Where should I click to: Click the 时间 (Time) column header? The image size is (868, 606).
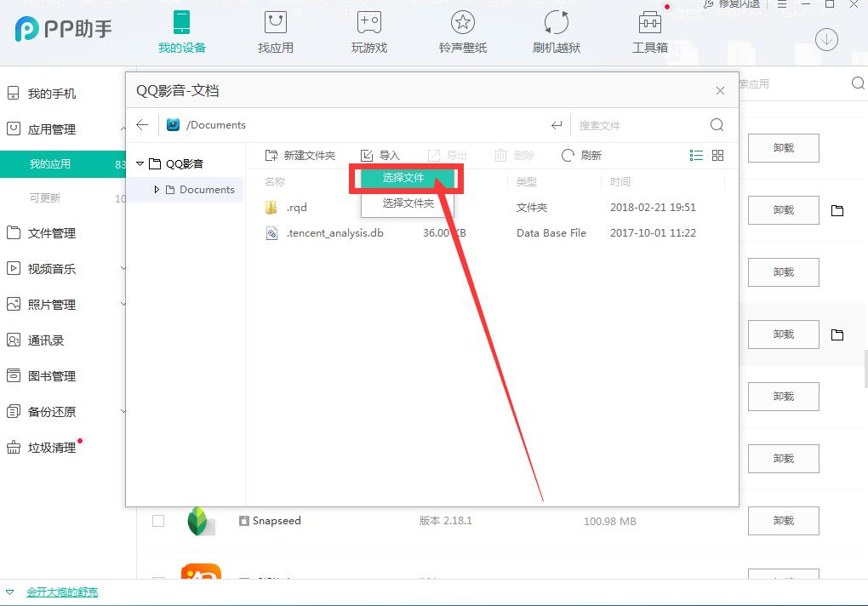click(x=620, y=181)
